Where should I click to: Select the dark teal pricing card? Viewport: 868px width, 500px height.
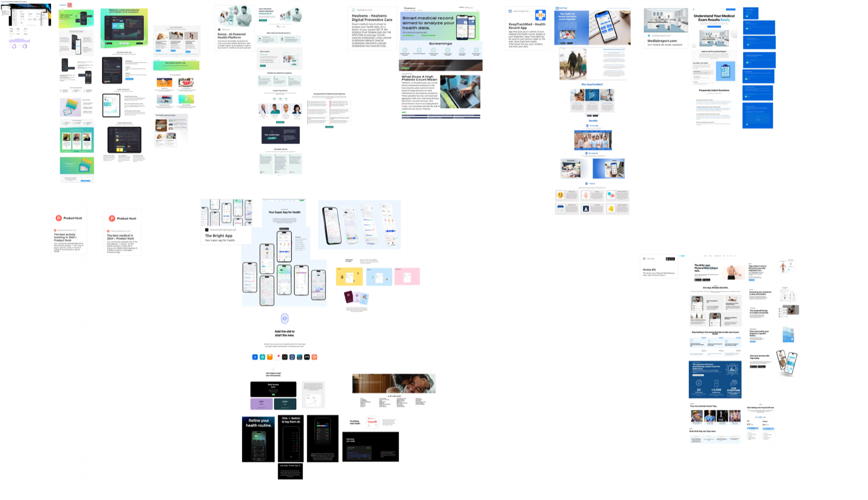click(285, 403)
